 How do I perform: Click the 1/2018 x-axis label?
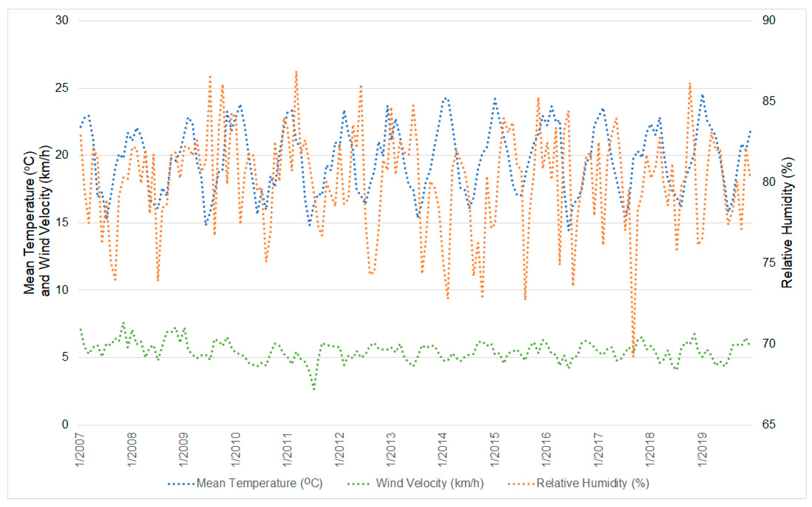point(650,449)
